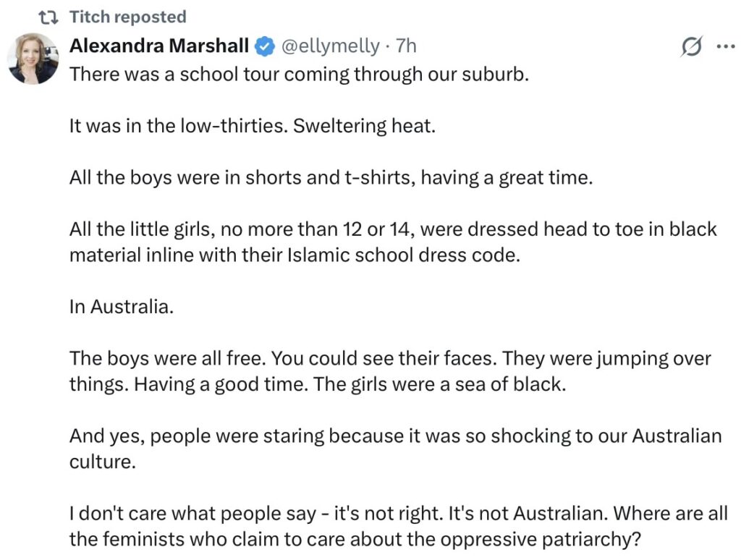Screen dimensions: 741x560
Task: Click the Grok slashed-circle icon
Action: coord(692,47)
